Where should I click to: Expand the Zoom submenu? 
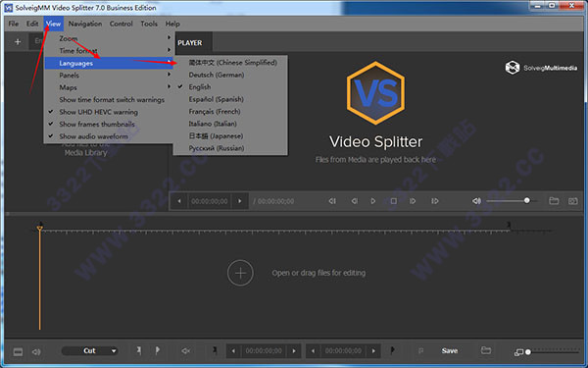(109, 38)
